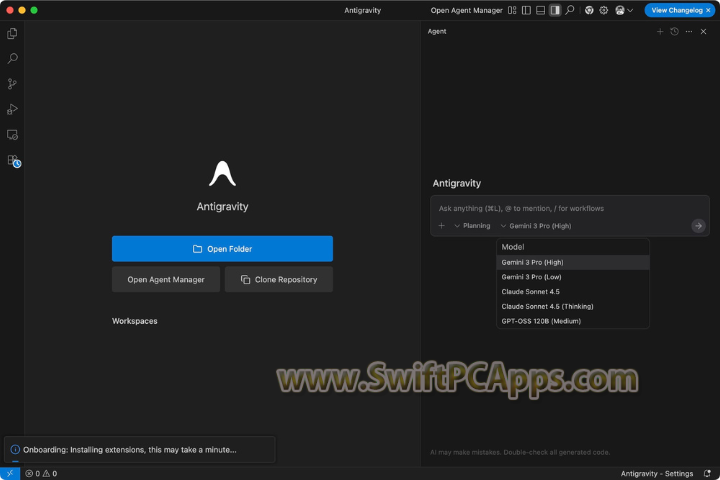Open the Remote Explorer view
The image size is (720, 480).
(x=12, y=135)
